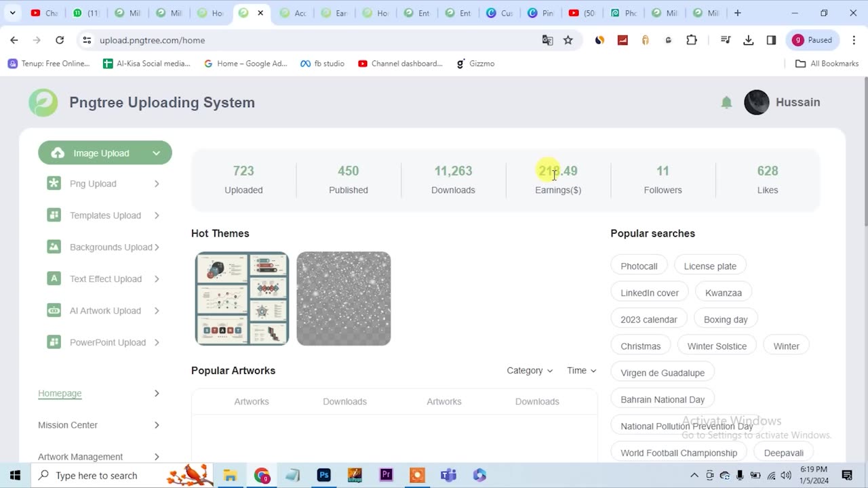Open the All Bookmarks folder
Image resolution: width=868 pixels, height=488 pixels.
(827, 64)
